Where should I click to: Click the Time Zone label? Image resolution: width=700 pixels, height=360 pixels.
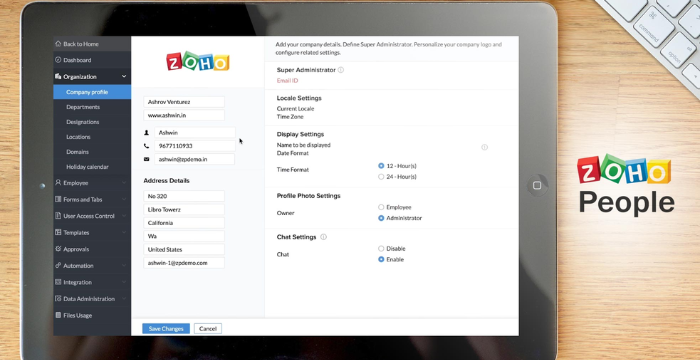[290, 117]
